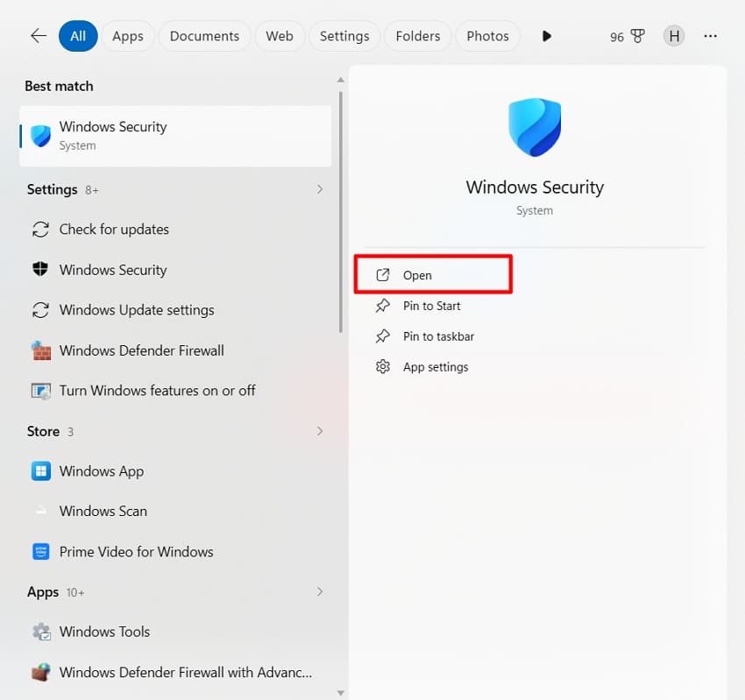Click the Windows Update settings sync icon
This screenshot has width=745, height=700.
(40, 310)
